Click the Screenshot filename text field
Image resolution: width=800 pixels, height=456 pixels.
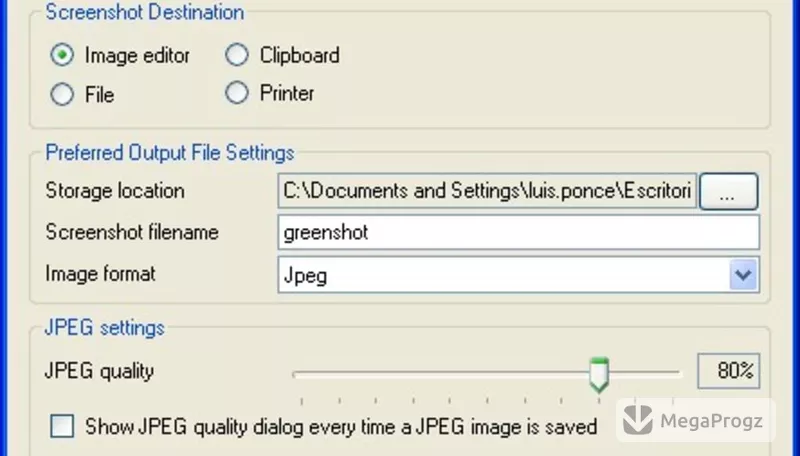tap(518, 232)
